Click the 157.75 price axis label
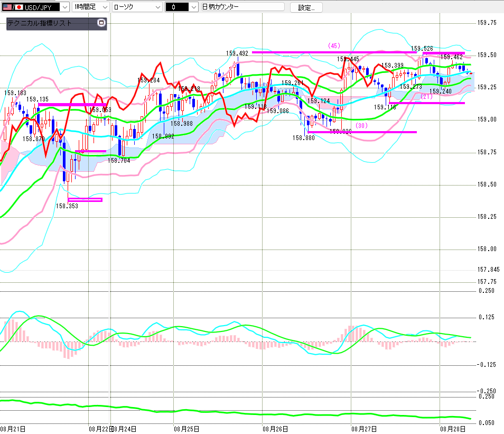504x434 pixels. [487, 282]
